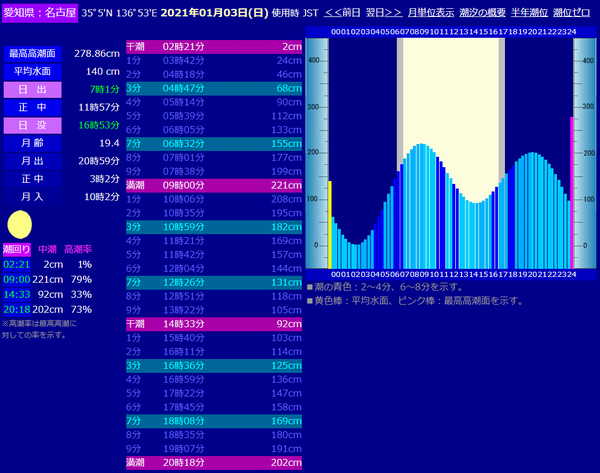Open 潮汐の概要 tide overview link
The width and height of the screenshot is (600, 473).
482,13
